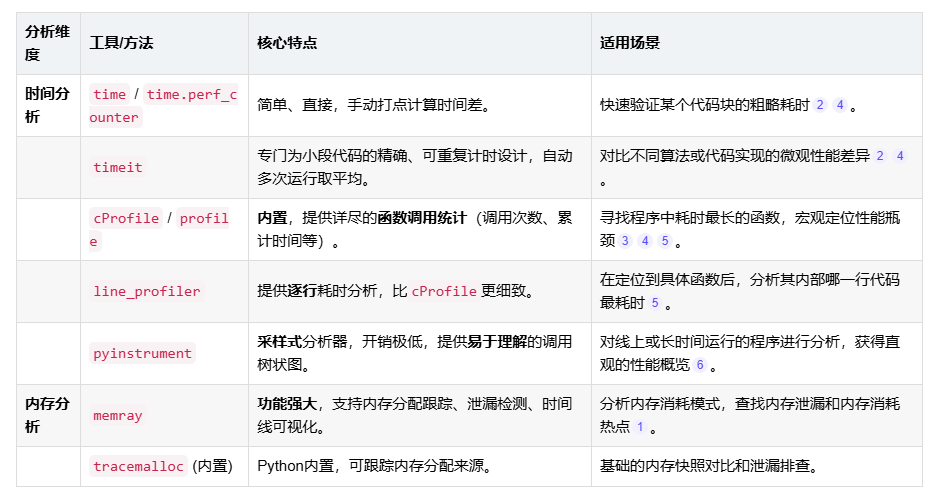Click the 'line_profiler' code chip
Viewport: 929px width, 495px height.
point(146,291)
